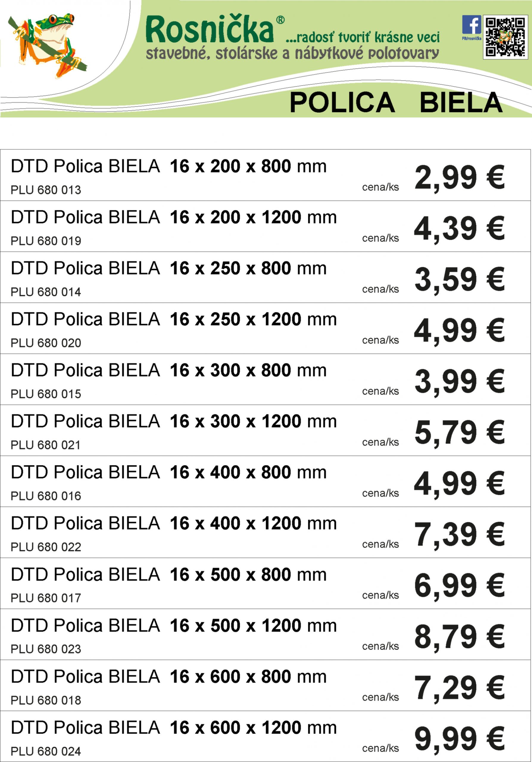Select the 16 x 250 x 800 mm item
Image resolution: width=532 pixels, height=762 pixels.
[266, 277]
